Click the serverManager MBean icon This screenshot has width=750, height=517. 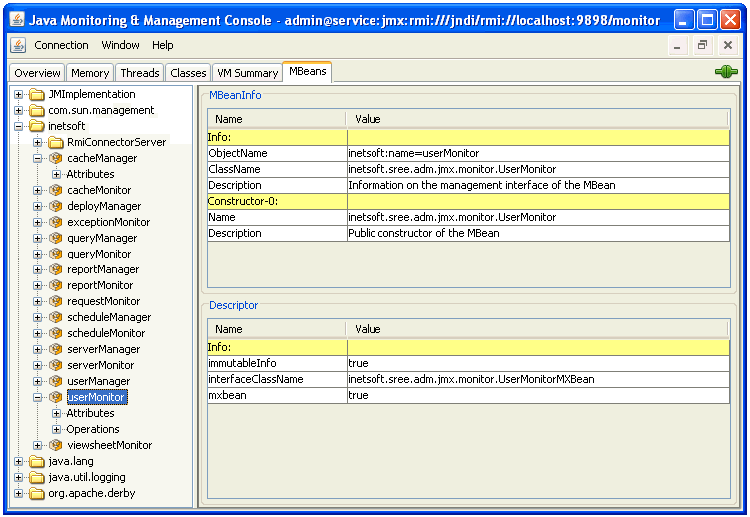(x=56, y=349)
